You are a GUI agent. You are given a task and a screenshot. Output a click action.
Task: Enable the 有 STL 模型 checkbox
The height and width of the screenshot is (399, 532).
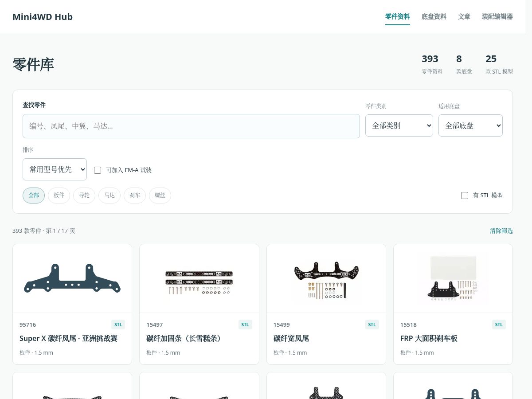click(465, 196)
